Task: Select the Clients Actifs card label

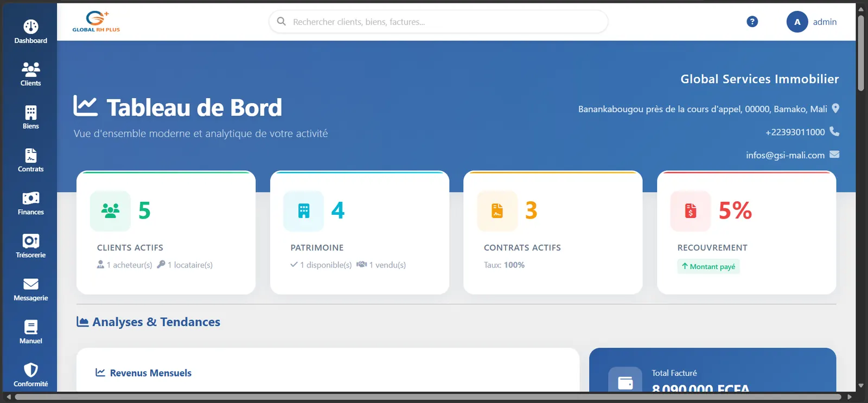Action: (x=130, y=248)
